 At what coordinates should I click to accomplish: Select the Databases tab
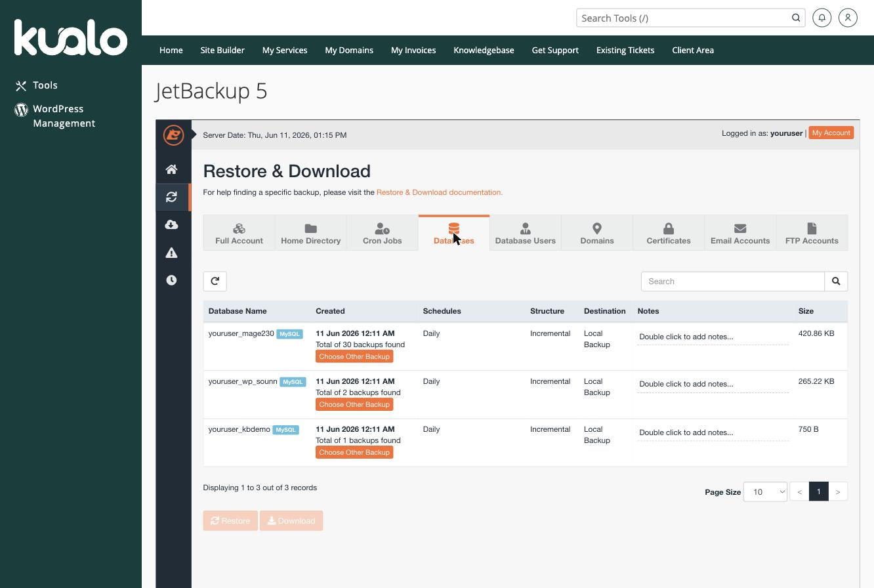pyautogui.click(x=453, y=233)
